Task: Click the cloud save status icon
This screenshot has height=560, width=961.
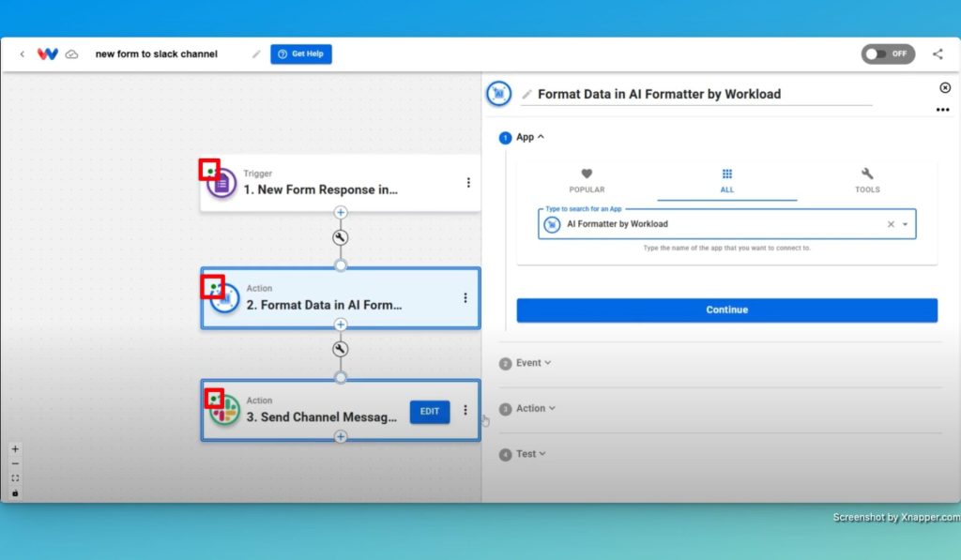Action: (x=71, y=53)
